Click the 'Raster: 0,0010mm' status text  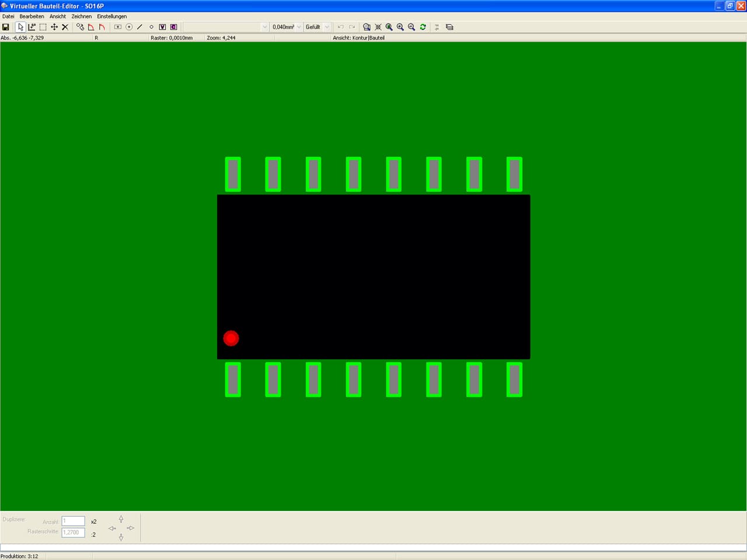[x=172, y=38]
